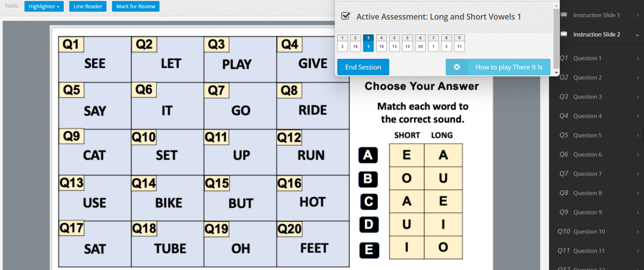644x270 pixels.
Task: Select answer choice A icon
Action: coord(368,155)
